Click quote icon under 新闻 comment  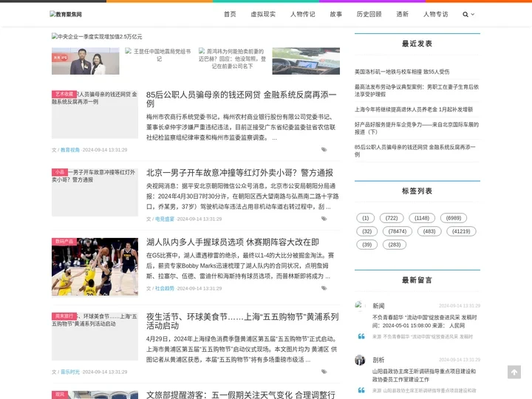tap(361, 337)
